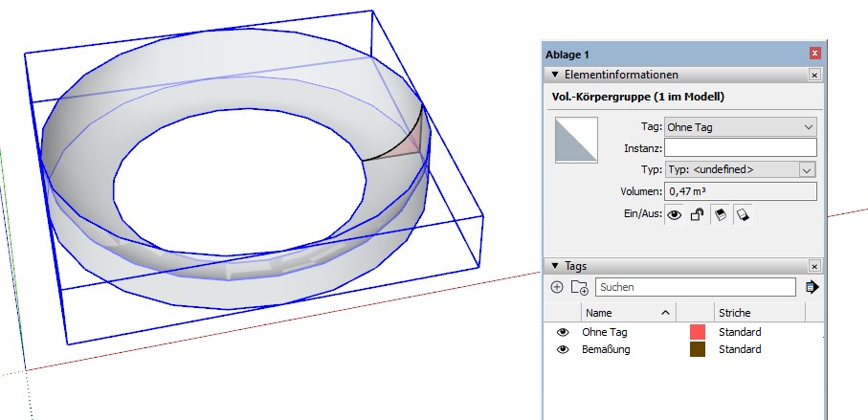Toggle the receive shadows icon
This screenshot has height=420, width=868.
(742, 215)
